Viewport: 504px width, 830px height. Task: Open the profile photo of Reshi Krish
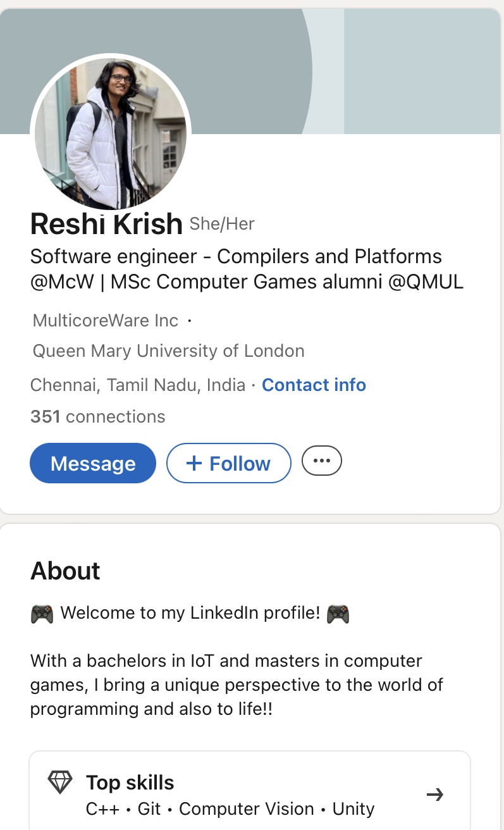(x=111, y=133)
